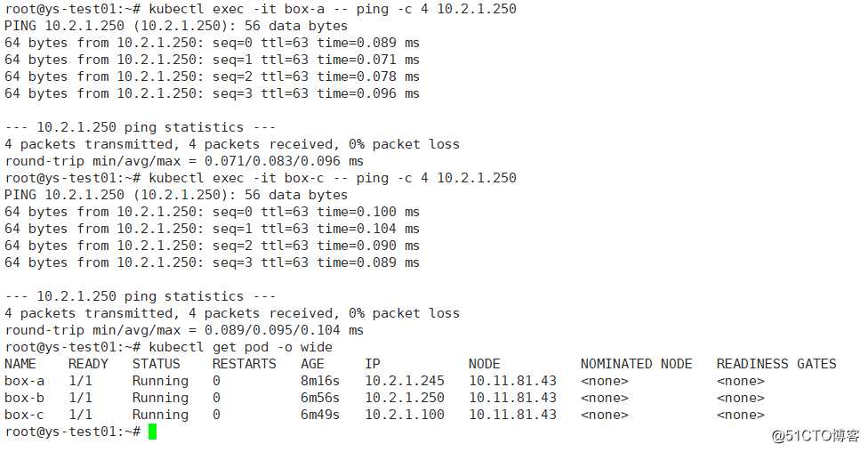The image size is (868, 452).
Task: Click the age value 8m16s
Action: coord(320,381)
